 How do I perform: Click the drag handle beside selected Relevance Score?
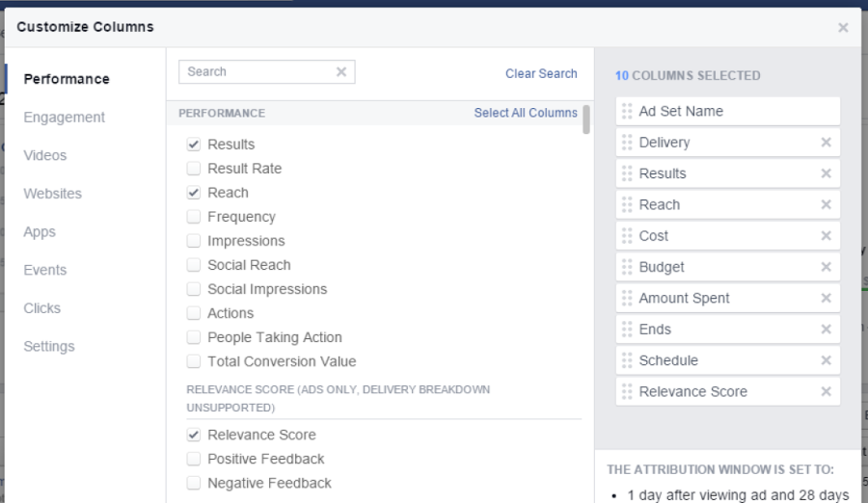[627, 391]
